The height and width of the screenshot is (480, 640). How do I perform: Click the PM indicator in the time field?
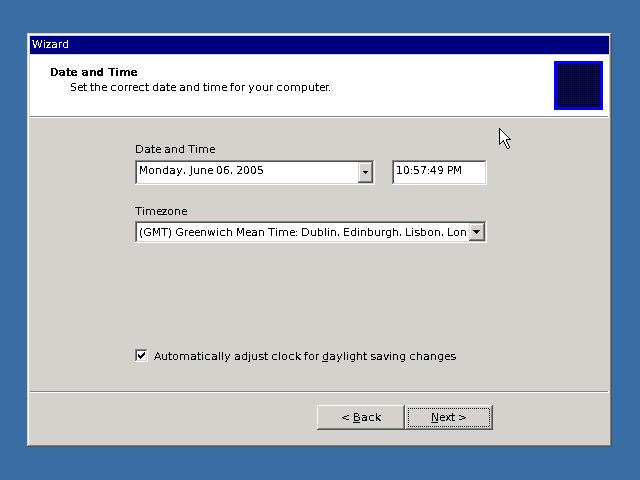click(453, 171)
